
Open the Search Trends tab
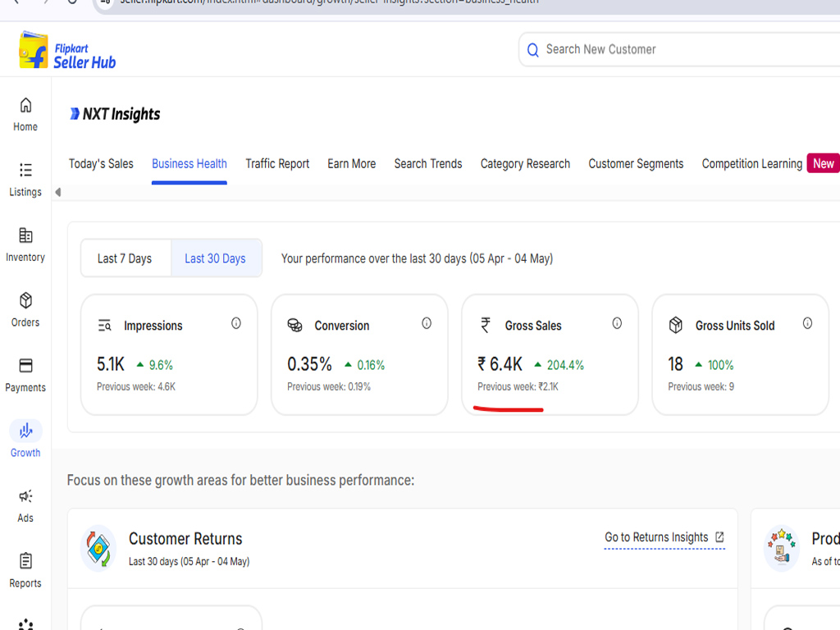[428, 164]
